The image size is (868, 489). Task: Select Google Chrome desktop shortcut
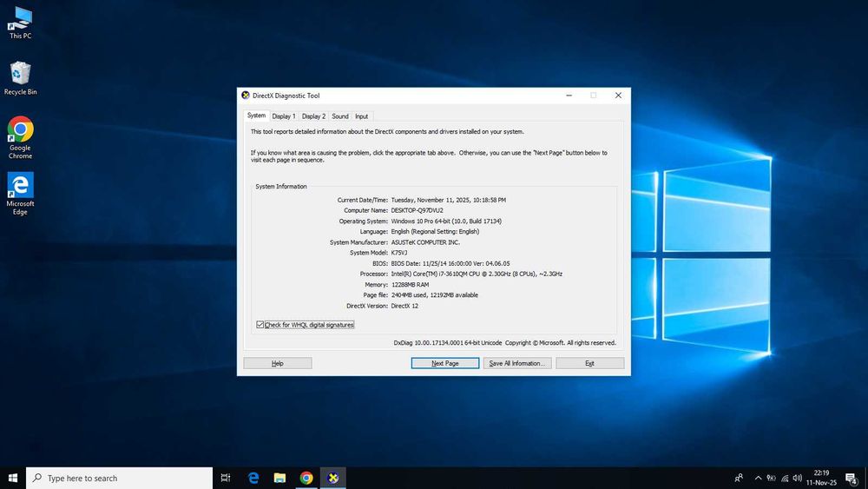point(21,137)
